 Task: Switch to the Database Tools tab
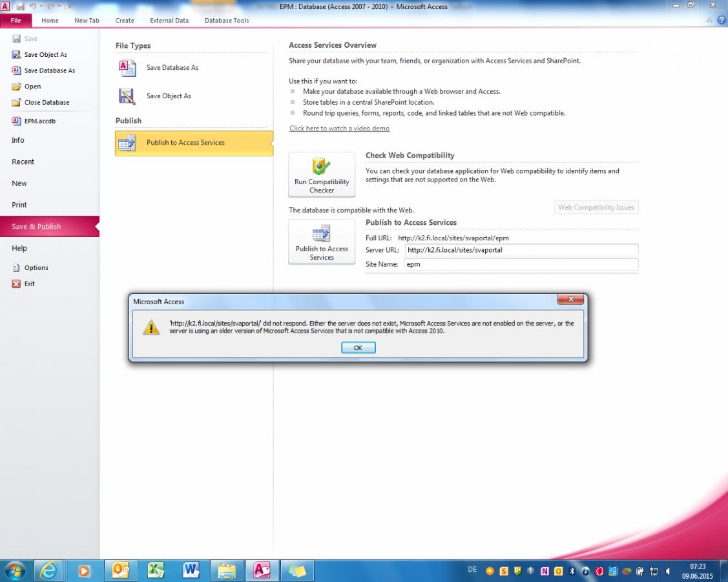point(227,21)
